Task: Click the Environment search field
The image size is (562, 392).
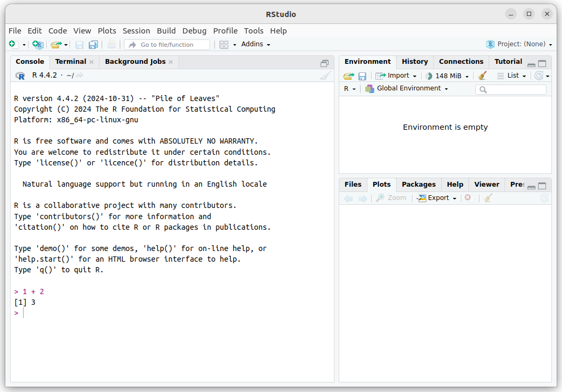Action: coord(511,89)
